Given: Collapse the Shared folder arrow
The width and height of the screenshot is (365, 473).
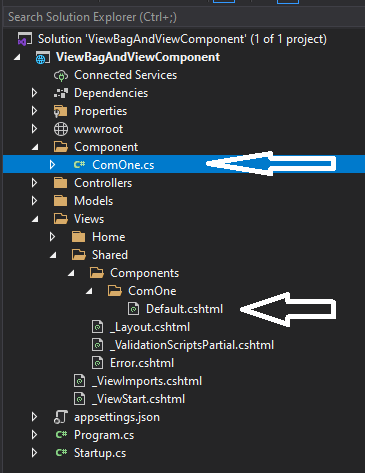Looking at the screenshot, I should coord(53,255).
